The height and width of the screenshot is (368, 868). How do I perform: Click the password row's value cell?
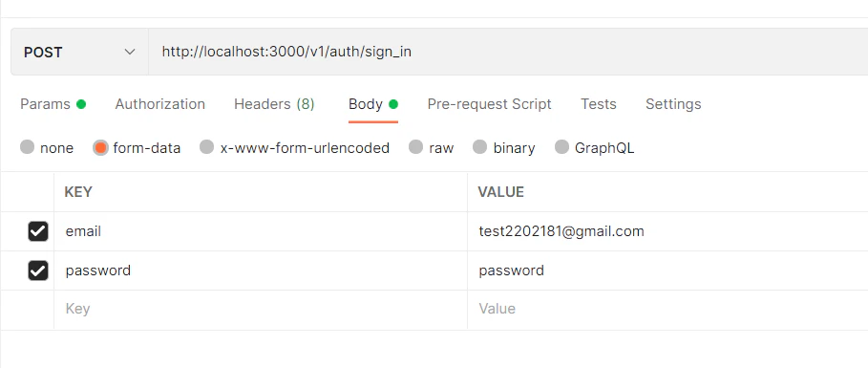(667, 271)
